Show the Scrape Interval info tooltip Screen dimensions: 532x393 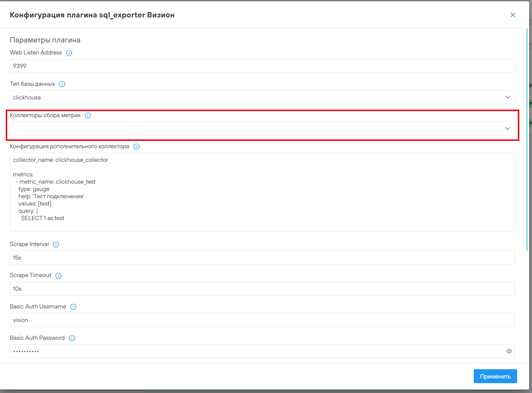pos(56,244)
